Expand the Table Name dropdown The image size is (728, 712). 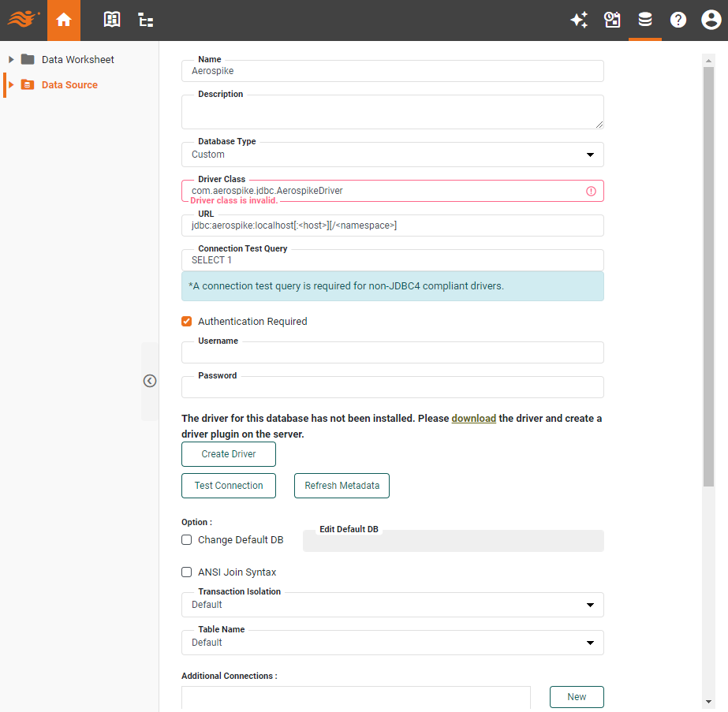click(590, 643)
